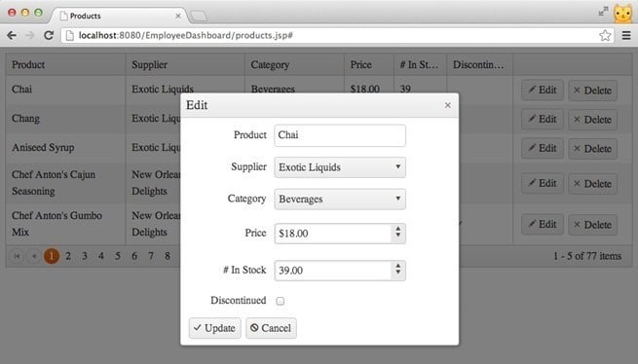This screenshot has height=364, width=638.
Task: Sort by Supplier column header
Action: tap(185, 64)
